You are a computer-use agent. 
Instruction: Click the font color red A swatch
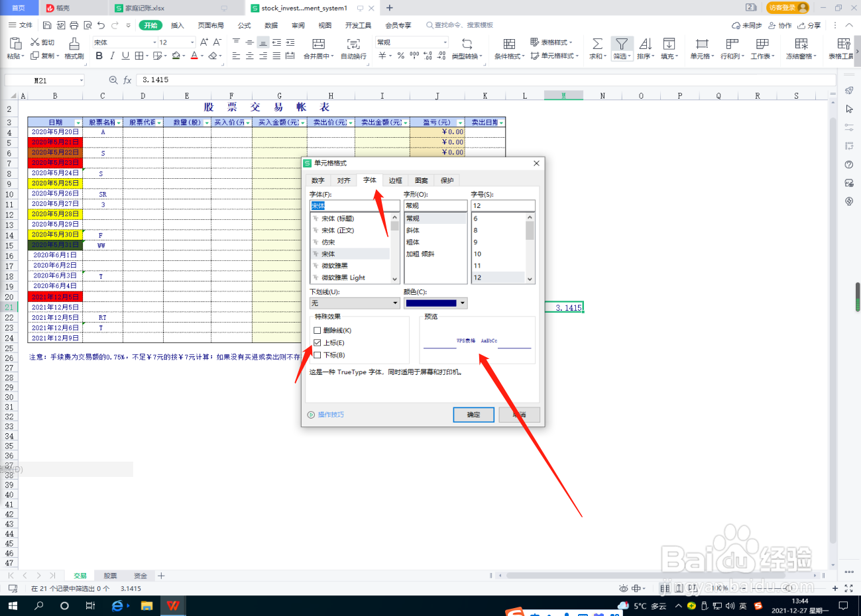(x=194, y=56)
